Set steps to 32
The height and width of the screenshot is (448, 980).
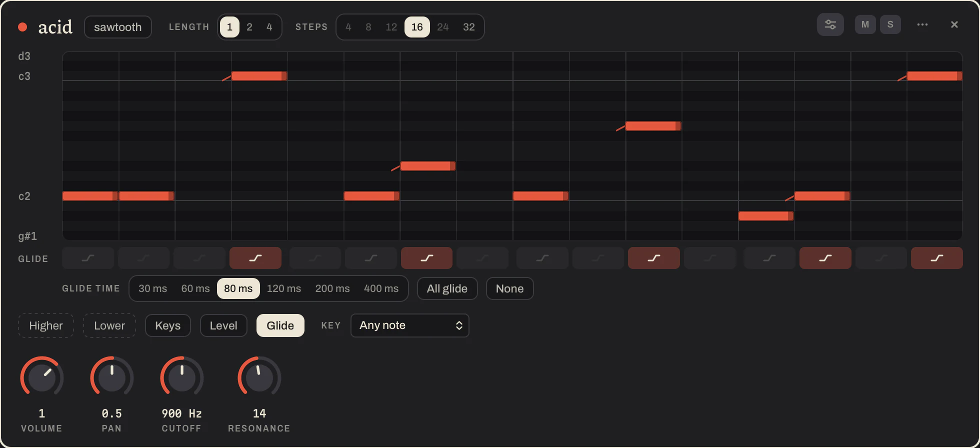[x=468, y=27]
